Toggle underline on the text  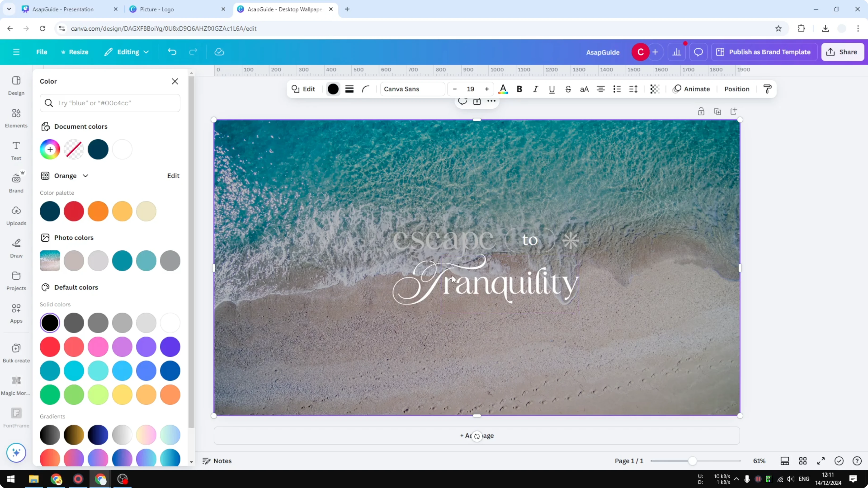coord(552,89)
